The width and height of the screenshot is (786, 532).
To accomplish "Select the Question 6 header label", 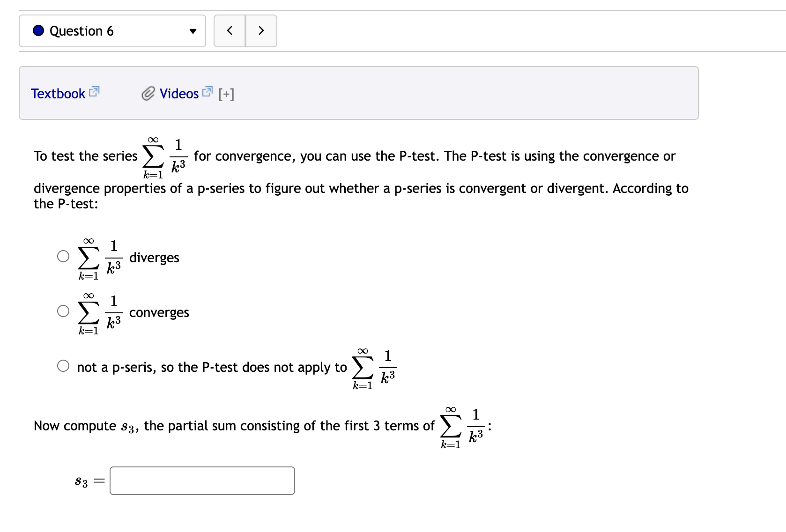I will (x=82, y=31).
